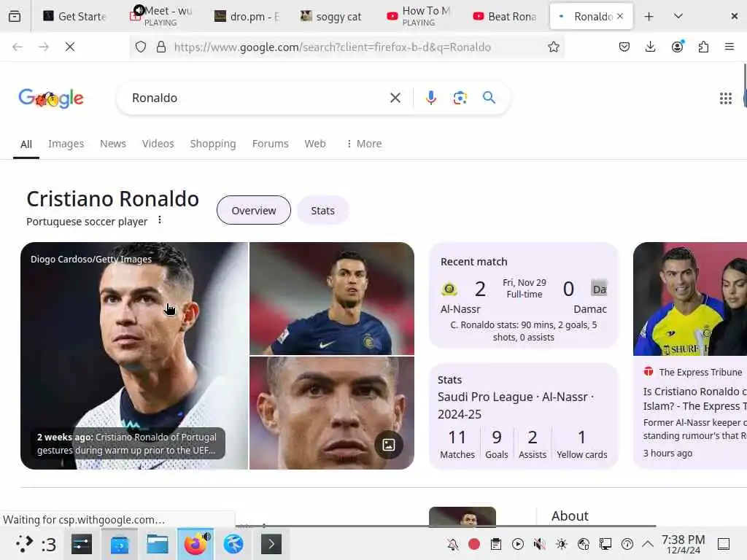Select the Overview chip
Image resolution: width=747 pixels, height=560 pixels.
coord(253,211)
